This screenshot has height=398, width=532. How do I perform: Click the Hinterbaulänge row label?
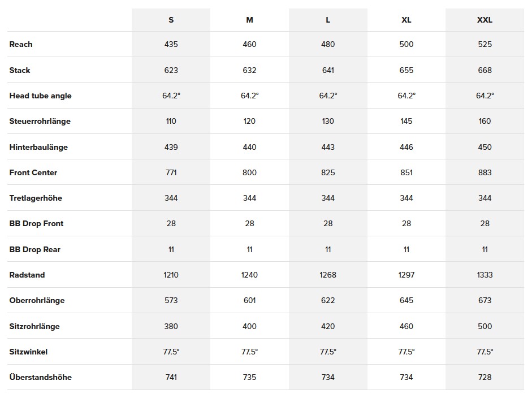click(x=38, y=147)
